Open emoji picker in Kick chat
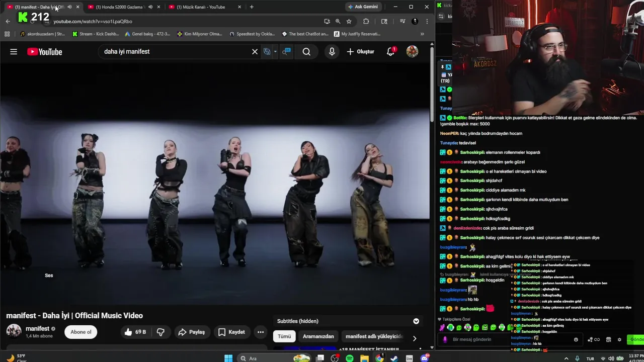The height and width of the screenshot is (362, 644). click(576, 339)
